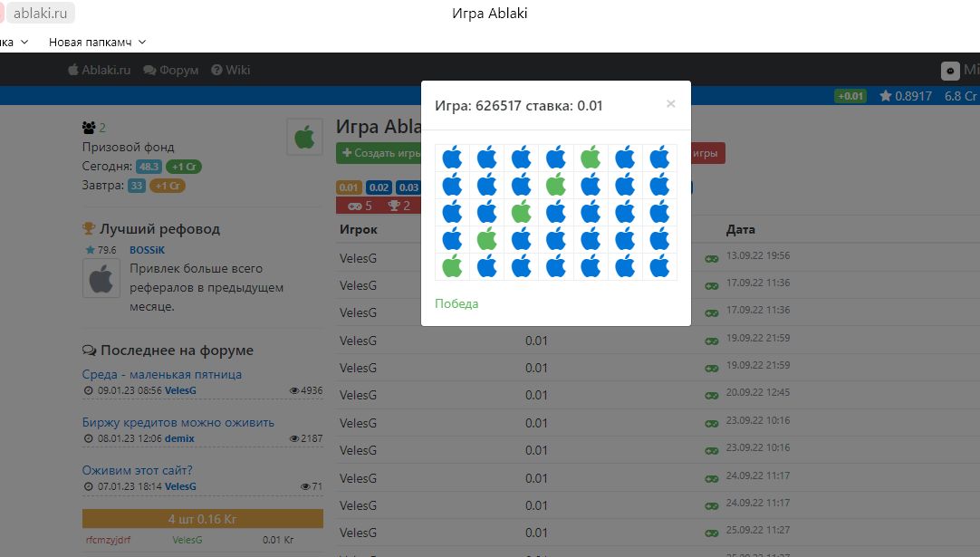Click the ablaki.ru address field

click(x=40, y=13)
